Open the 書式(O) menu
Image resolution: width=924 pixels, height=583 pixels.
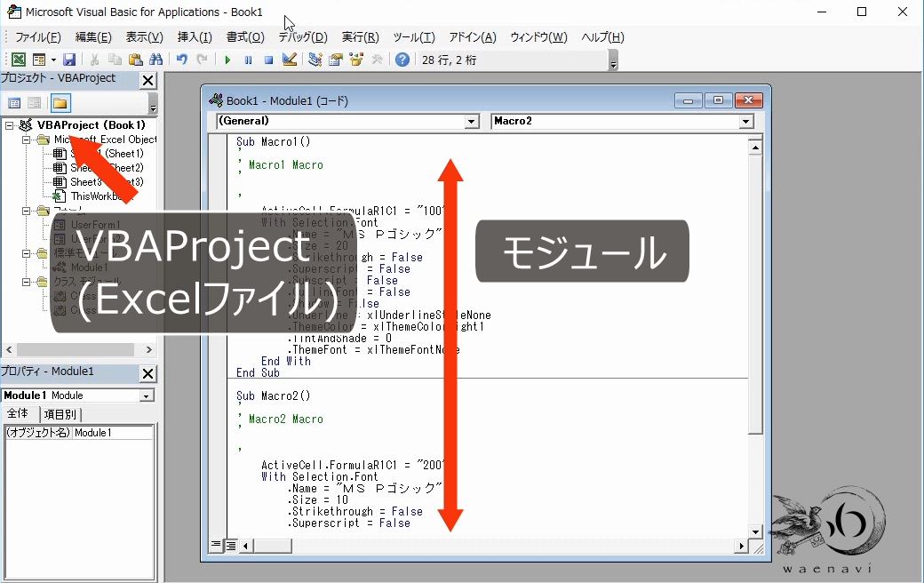coord(245,37)
